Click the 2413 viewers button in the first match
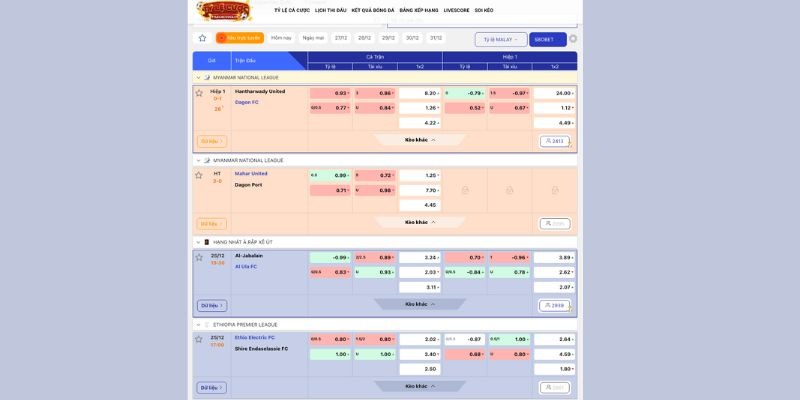Viewport: 800px width, 400px height. [555, 141]
